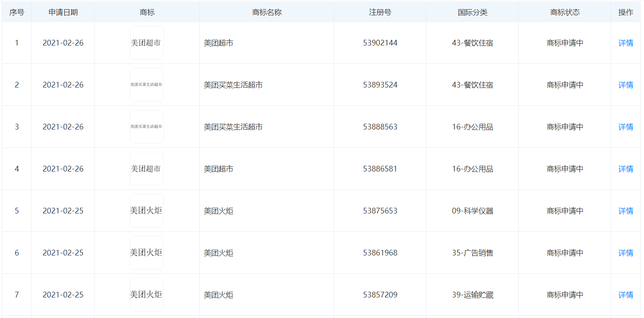This screenshot has width=644, height=318.
Task: Click 商标申请中 status for 53902144
Action: pyautogui.click(x=565, y=43)
